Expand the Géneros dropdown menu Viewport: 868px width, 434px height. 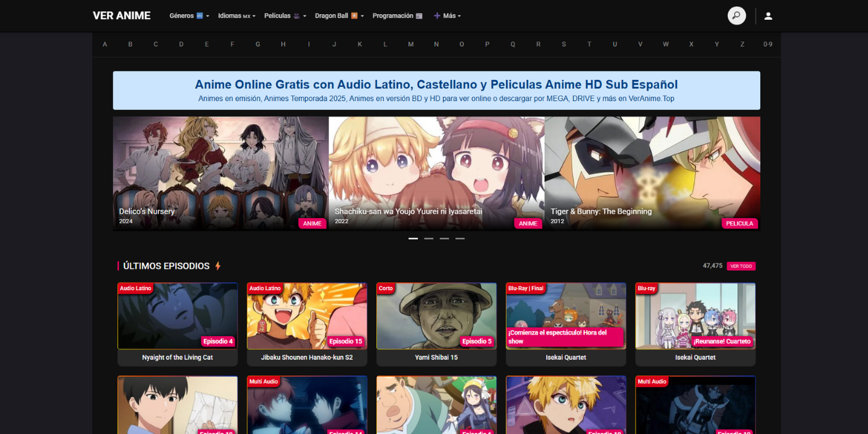click(188, 16)
